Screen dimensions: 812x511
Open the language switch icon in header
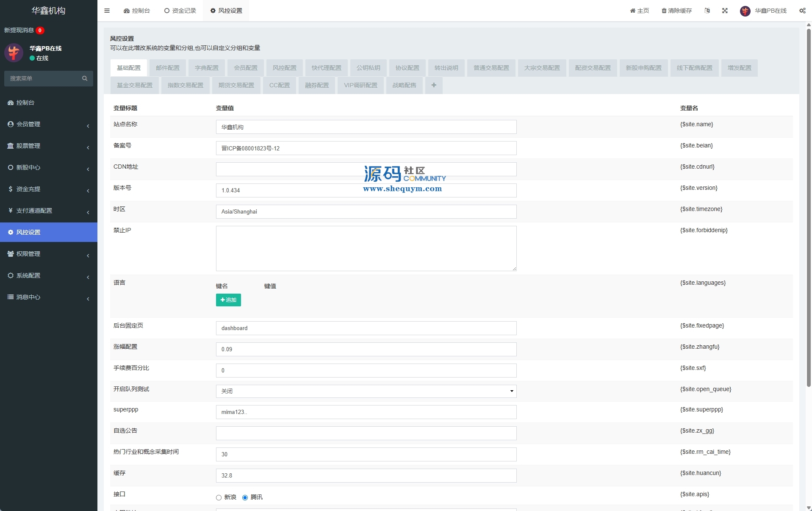707,11
